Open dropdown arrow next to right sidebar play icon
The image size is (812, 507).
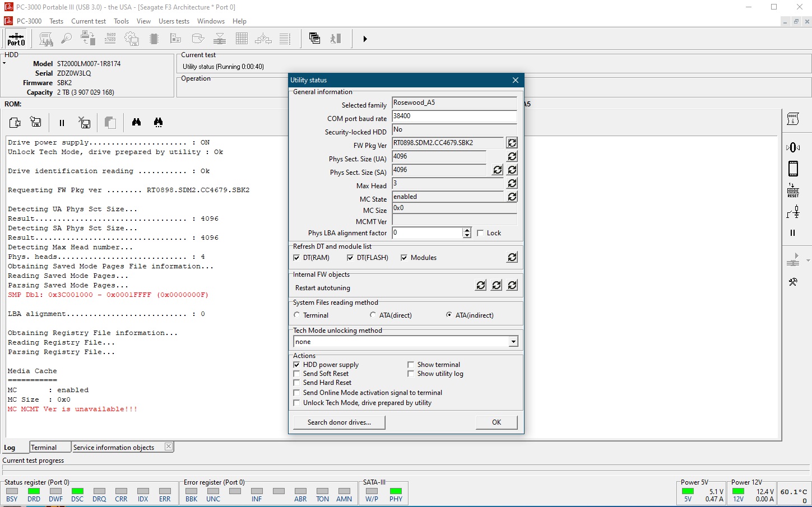point(808,261)
